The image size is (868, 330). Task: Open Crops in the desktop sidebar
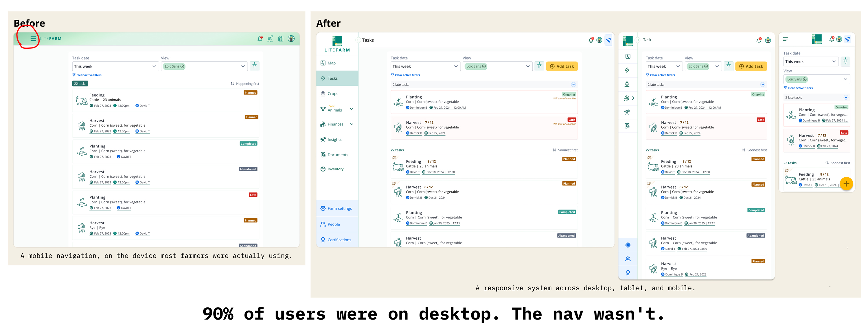click(x=337, y=94)
